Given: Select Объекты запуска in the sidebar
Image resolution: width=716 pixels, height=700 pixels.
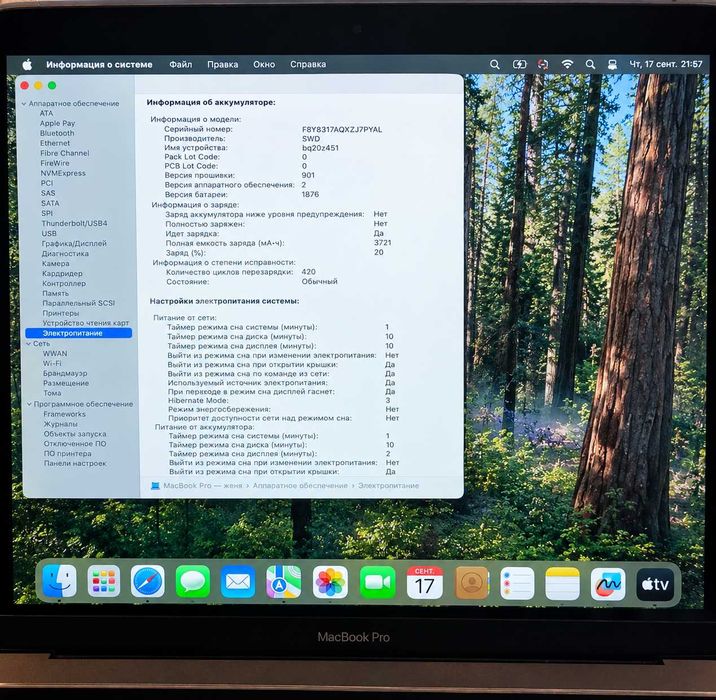Looking at the screenshot, I should 75,434.
